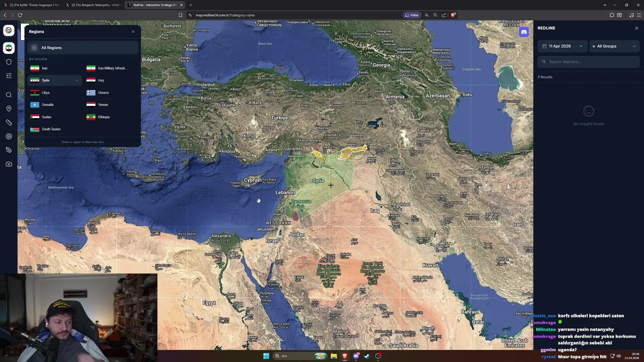
Task: Click the browser back arrow
Action: click(5, 15)
